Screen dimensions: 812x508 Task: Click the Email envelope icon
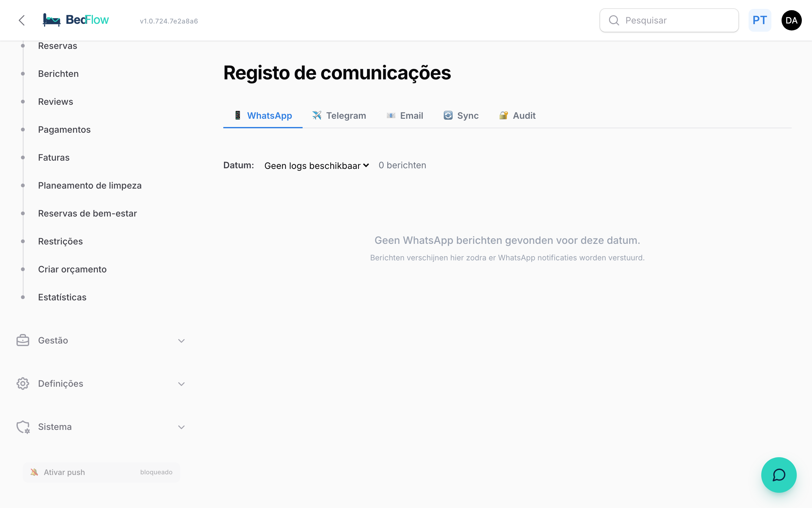pos(391,115)
